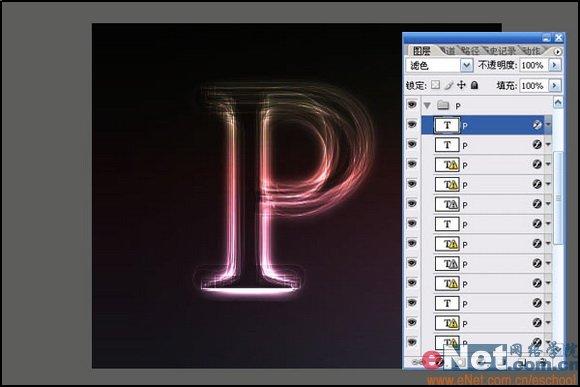Open the opacity slider arrow button

(x=554, y=65)
